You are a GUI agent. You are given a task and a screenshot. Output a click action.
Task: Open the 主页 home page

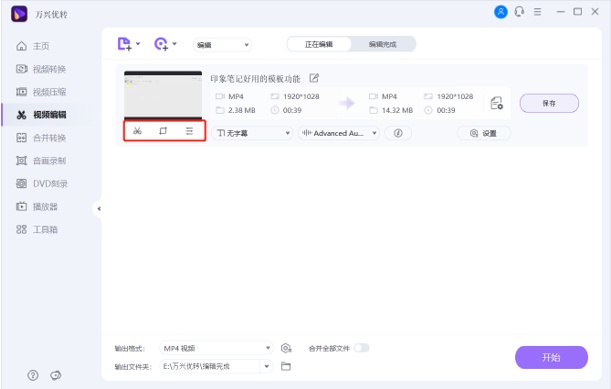point(33,46)
